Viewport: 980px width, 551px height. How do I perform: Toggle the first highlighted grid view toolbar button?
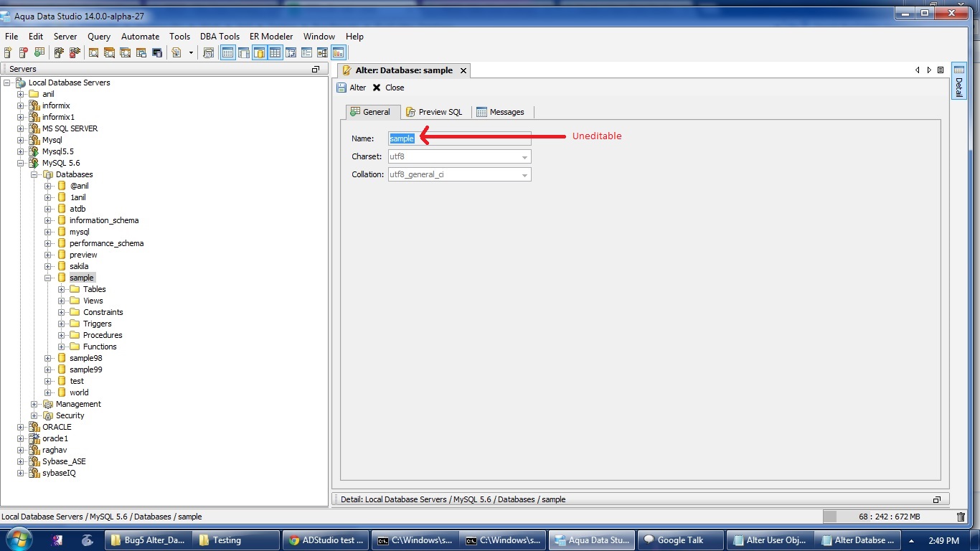tap(228, 52)
